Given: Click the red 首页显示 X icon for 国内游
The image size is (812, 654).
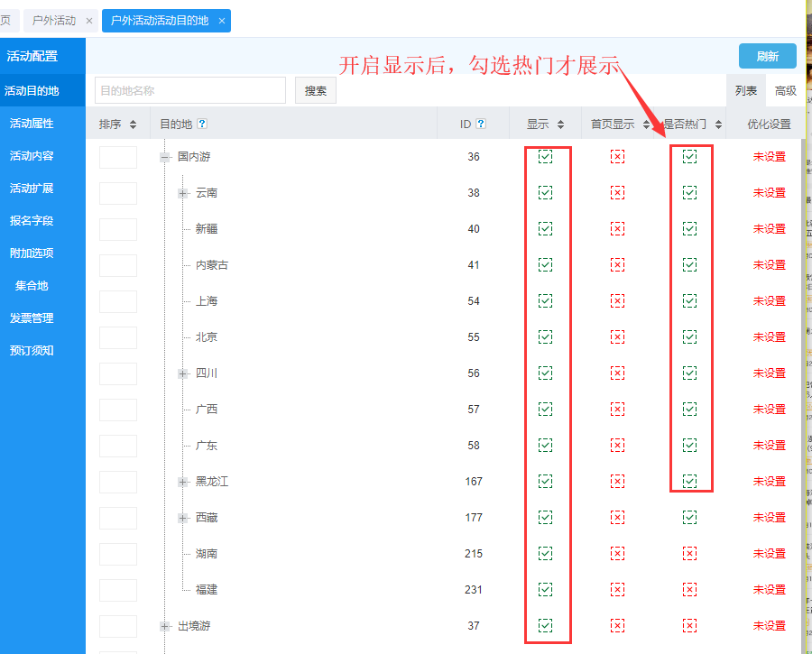Looking at the screenshot, I should [x=617, y=157].
